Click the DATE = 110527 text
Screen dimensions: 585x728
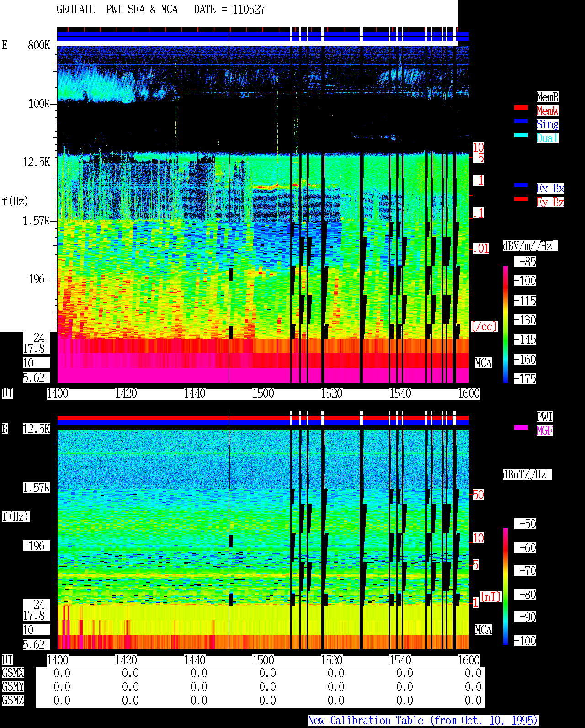(229, 10)
